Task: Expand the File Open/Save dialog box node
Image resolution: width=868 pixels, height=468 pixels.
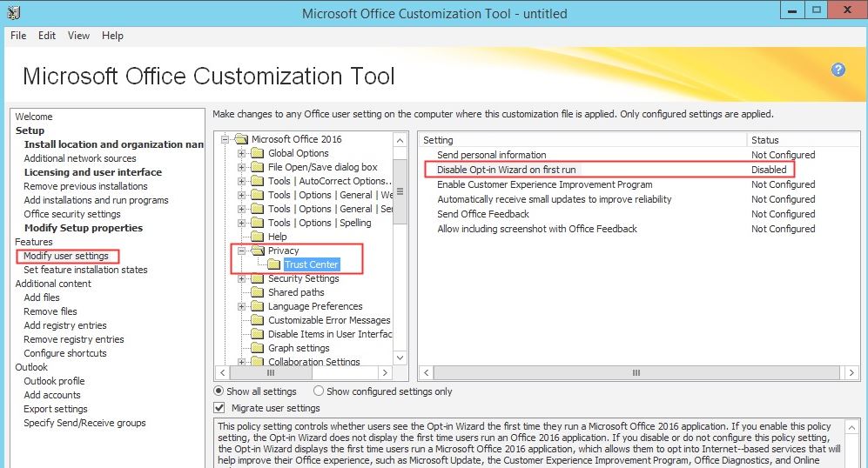Action: [241, 167]
